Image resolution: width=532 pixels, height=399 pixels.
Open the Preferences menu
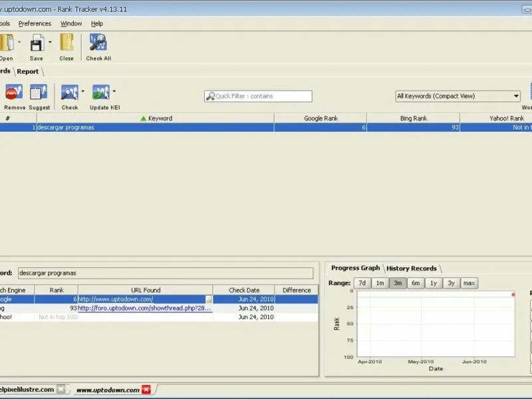(x=35, y=23)
